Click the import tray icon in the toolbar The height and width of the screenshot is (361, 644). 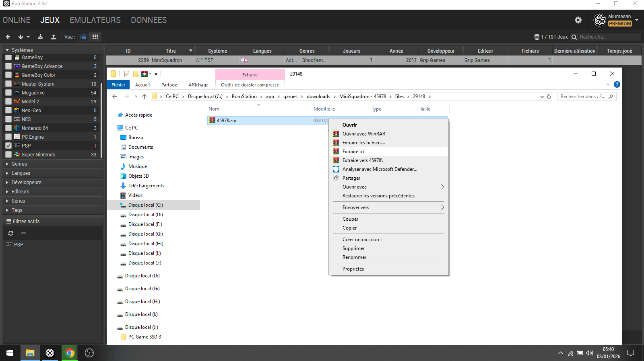[40, 37]
